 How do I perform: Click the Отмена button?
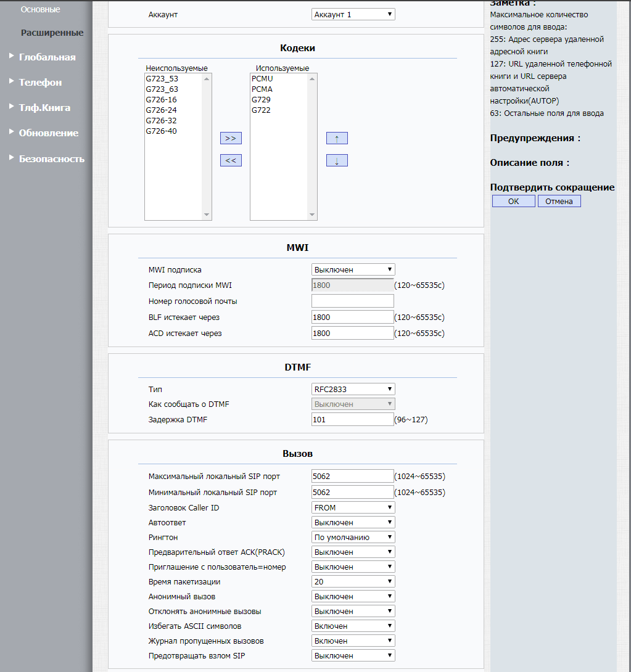(559, 201)
